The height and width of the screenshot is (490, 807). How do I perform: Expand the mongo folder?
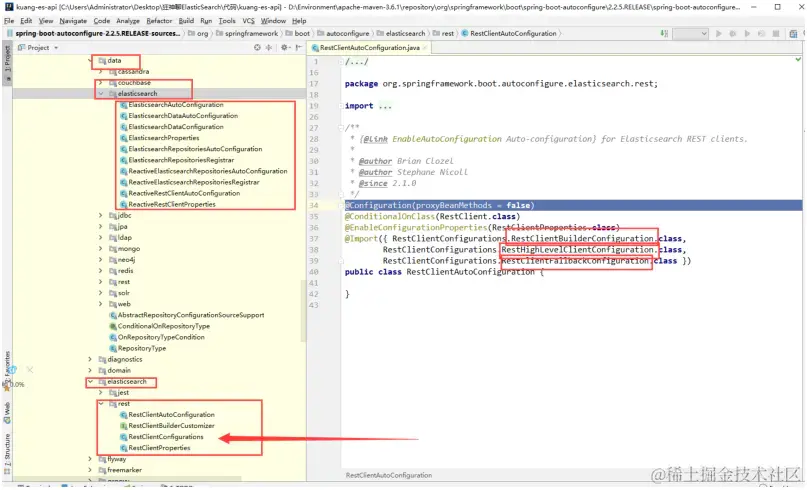click(x=100, y=249)
